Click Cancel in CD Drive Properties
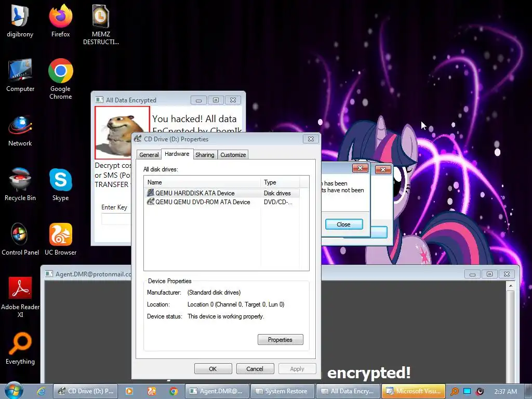 pyautogui.click(x=255, y=369)
